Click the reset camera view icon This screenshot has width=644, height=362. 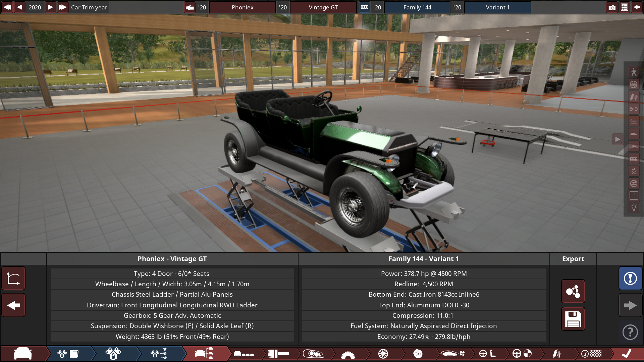pos(13,278)
